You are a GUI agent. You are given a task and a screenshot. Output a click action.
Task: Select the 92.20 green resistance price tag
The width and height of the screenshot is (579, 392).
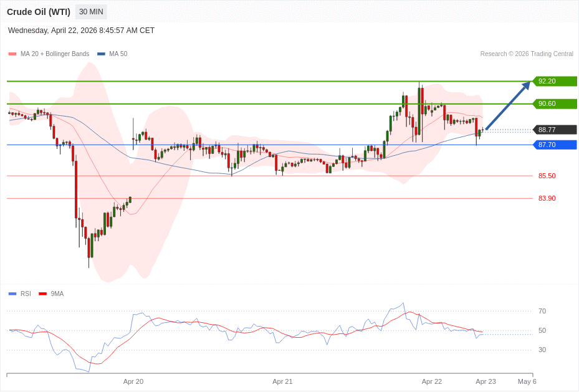pos(555,81)
